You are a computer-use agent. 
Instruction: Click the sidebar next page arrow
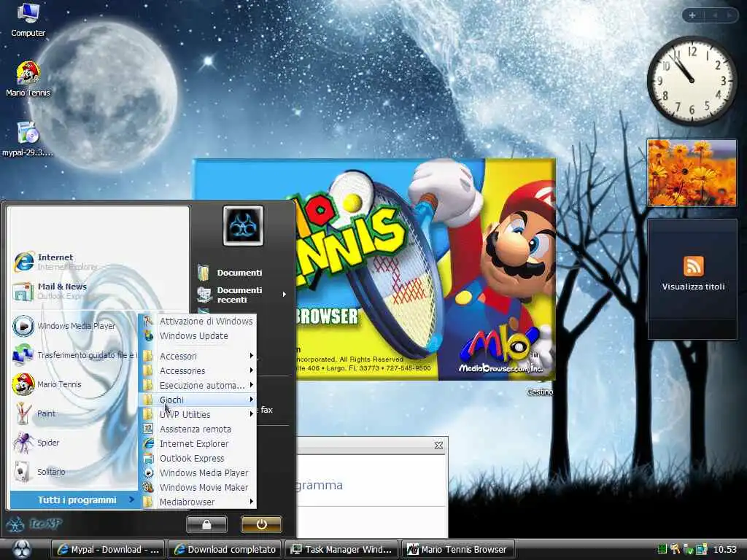point(729,15)
